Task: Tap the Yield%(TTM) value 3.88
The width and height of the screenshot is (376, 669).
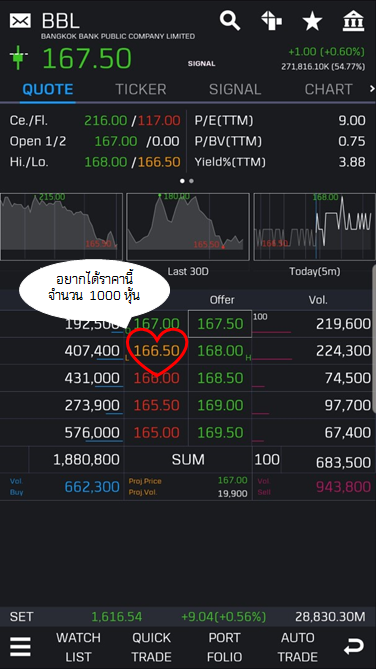Action: 352,162
